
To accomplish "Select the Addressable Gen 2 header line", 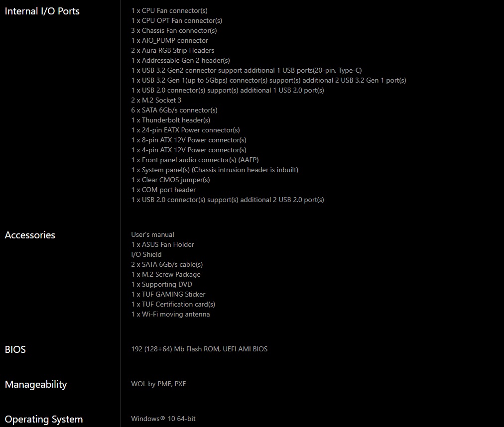I will pos(180,60).
